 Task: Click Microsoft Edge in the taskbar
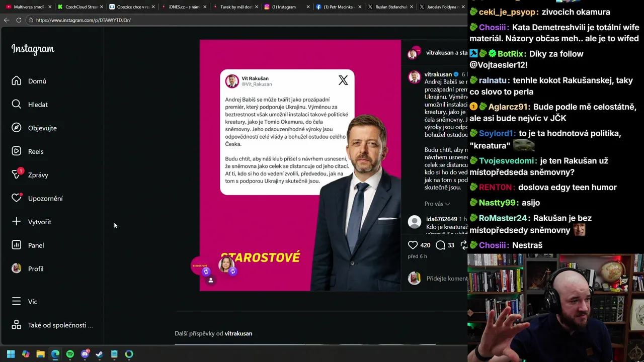(x=55, y=354)
